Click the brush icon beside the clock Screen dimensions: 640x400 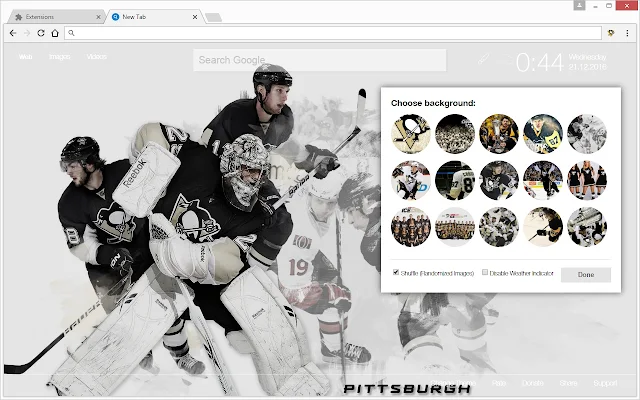[x=484, y=59]
